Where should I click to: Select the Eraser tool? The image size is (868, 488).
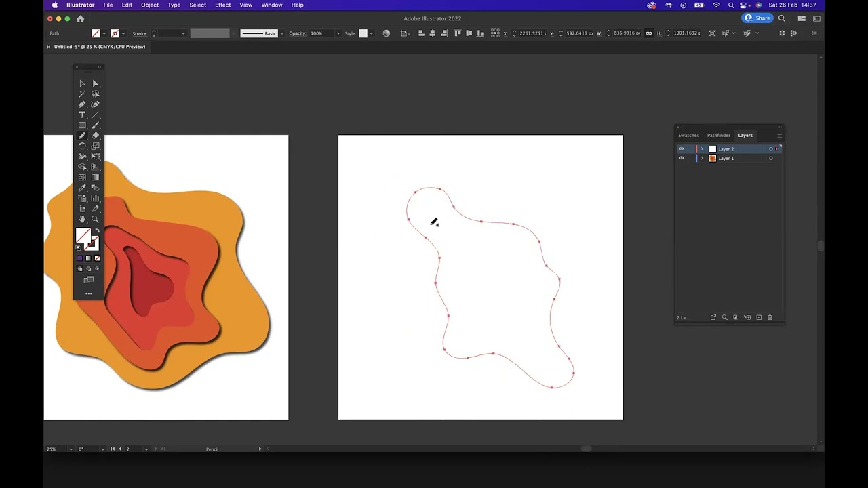(x=95, y=136)
